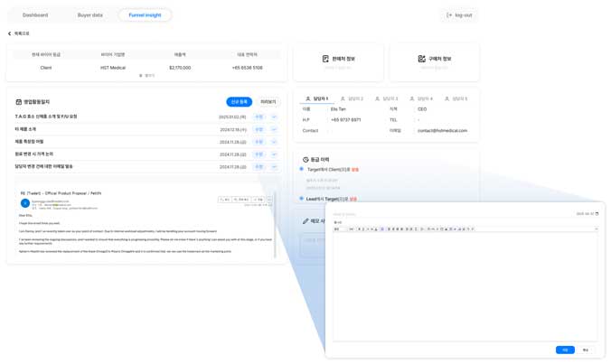This screenshot has width=611, height=364.
Task: Click the $2,170,000 revenue cell
Action: coord(180,68)
